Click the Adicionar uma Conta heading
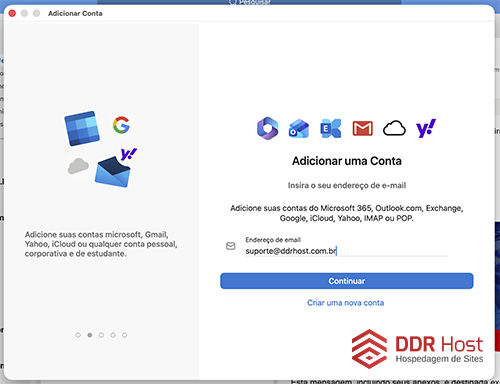 tap(347, 161)
